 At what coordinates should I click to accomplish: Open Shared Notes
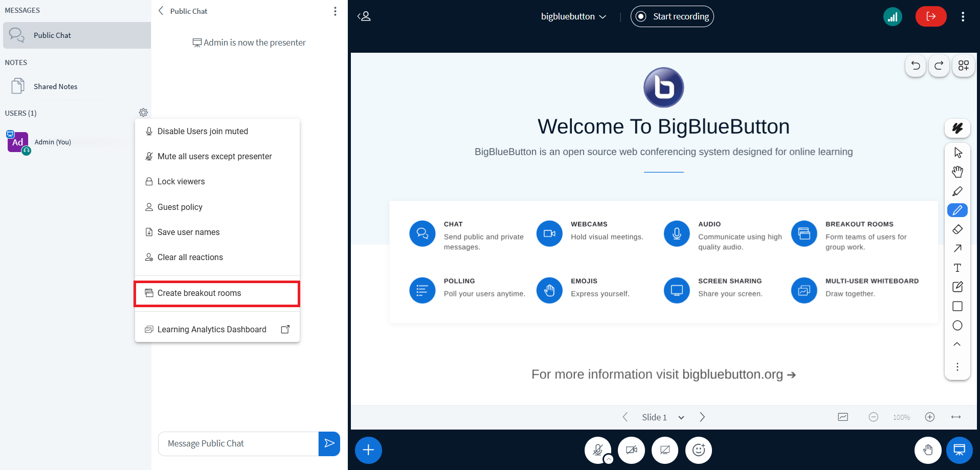point(77,87)
